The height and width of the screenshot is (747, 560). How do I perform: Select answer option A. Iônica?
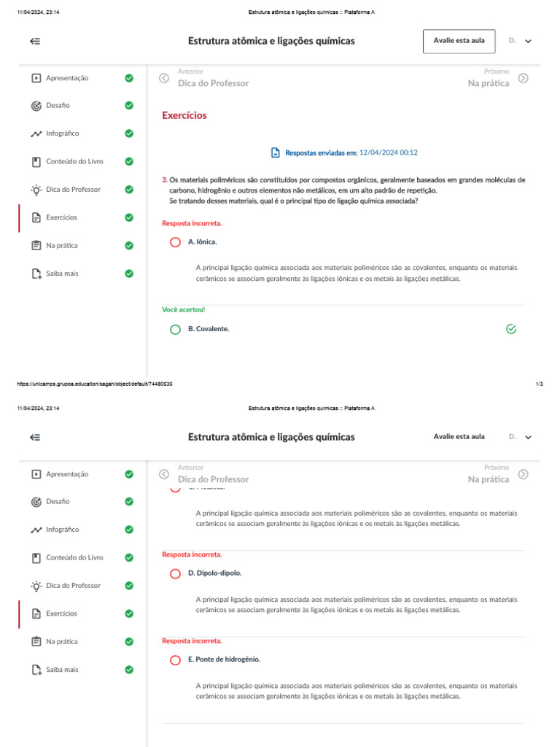tap(175, 242)
